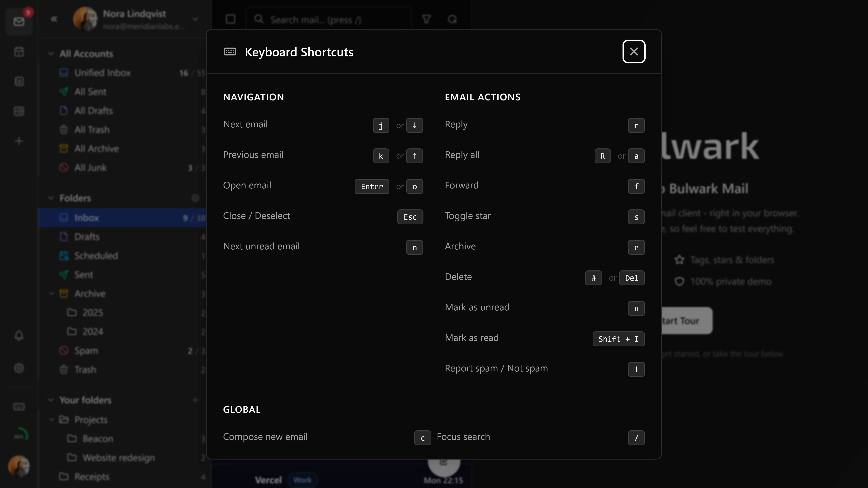Toggle the select-all checkbox near search
868x488 pixels.
tap(231, 19)
